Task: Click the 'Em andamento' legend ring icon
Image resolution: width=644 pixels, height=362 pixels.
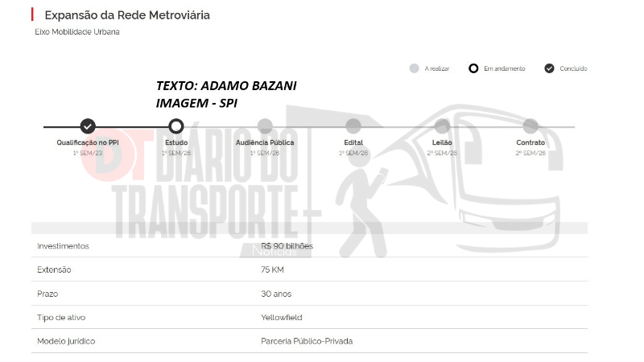Action: [x=473, y=68]
